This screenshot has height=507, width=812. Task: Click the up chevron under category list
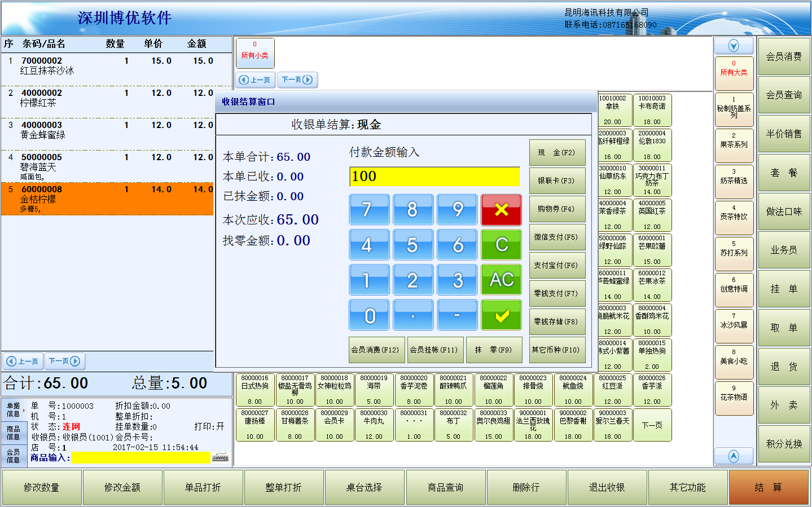tap(734, 456)
